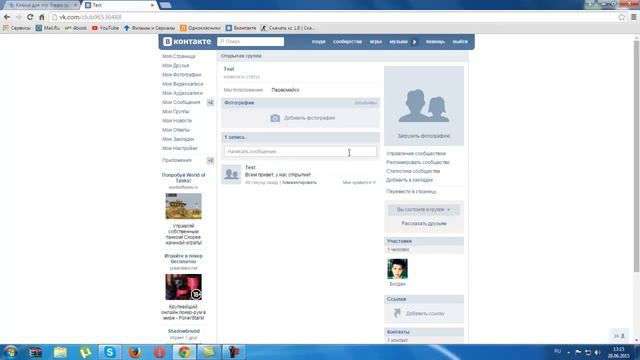The image size is (640, 360).
Task: Open uTorrent from the taskbar
Action: 85,352
